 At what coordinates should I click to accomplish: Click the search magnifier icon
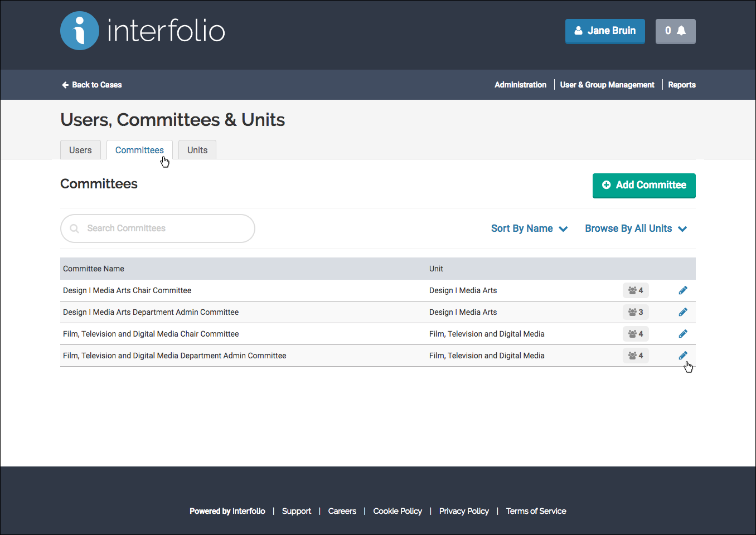coord(74,228)
